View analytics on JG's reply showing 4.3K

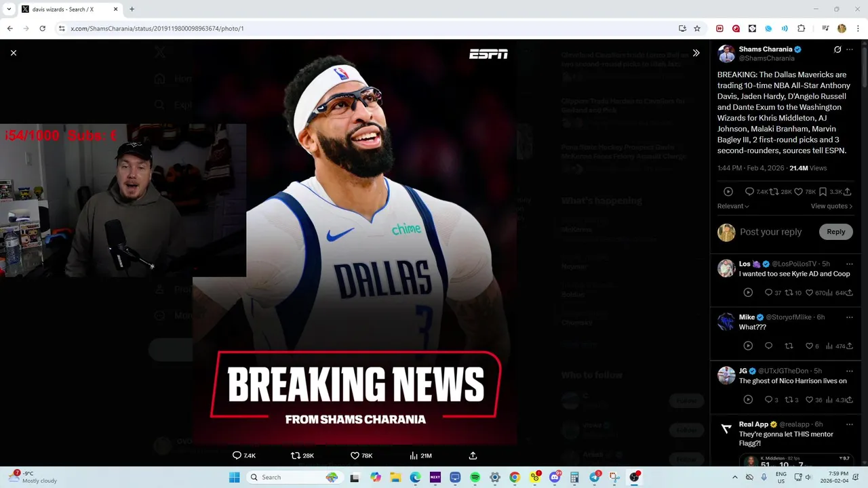pos(829,400)
